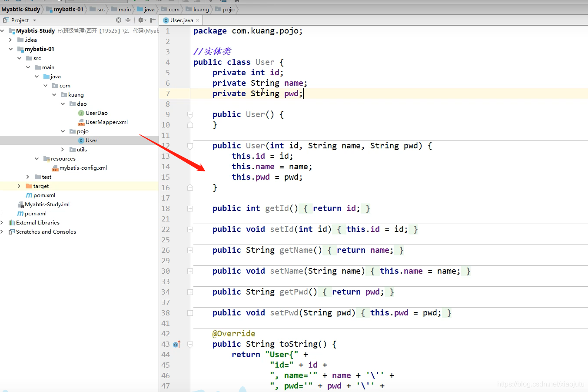This screenshot has height=392, width=588.
Task: Select the test folder in tree
Action: [47, 177]
